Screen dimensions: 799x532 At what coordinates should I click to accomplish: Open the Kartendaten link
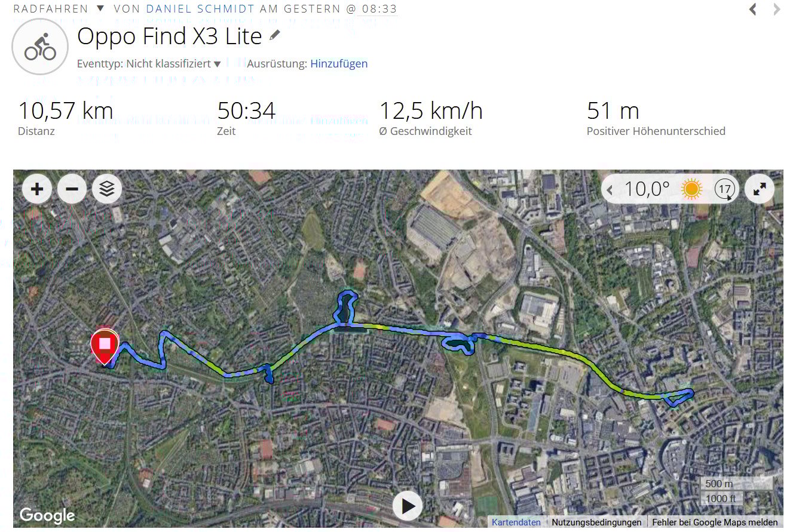click(516, 522)
